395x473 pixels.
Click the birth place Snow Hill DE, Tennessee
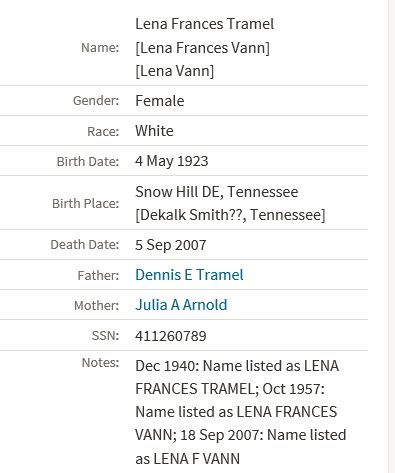point(217,192)
